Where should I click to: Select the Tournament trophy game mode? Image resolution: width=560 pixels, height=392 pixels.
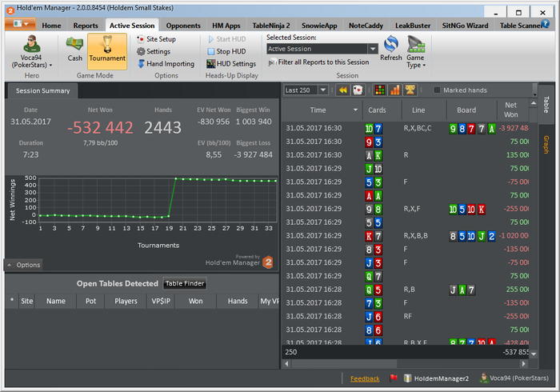pos(106,48)
